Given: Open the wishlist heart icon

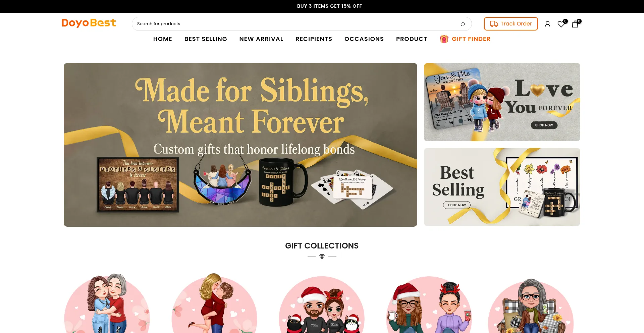Looking at the screenshot, I should click(561, 24).
